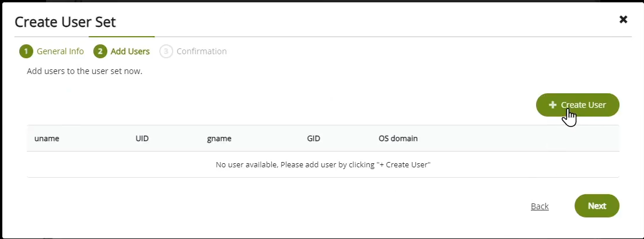Click the gname column header
The height and width of the screenshot is (239, 644).
pyautogui.click(x=219, y=138)
